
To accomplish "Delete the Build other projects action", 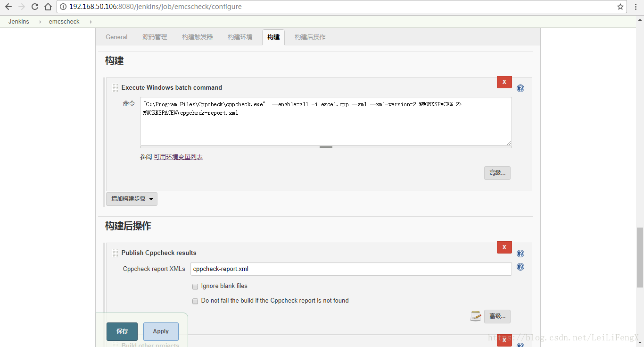I will pos(504,340).
